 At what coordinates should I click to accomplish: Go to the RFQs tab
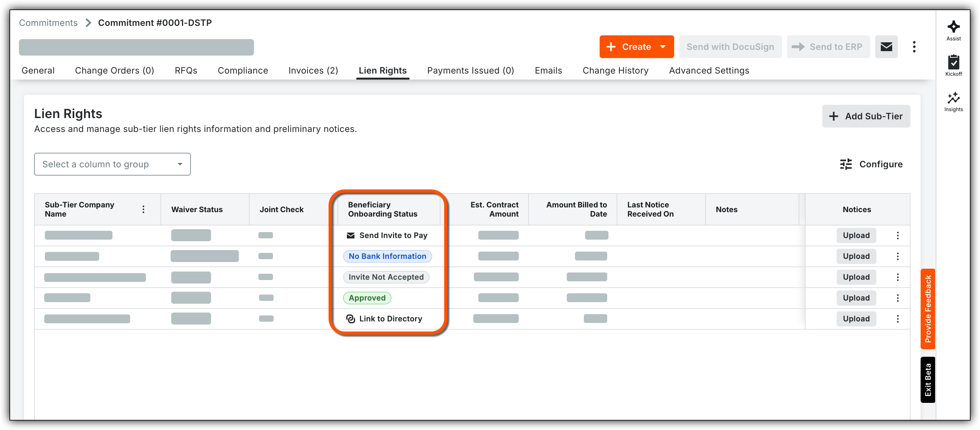[x=186, y=71]
